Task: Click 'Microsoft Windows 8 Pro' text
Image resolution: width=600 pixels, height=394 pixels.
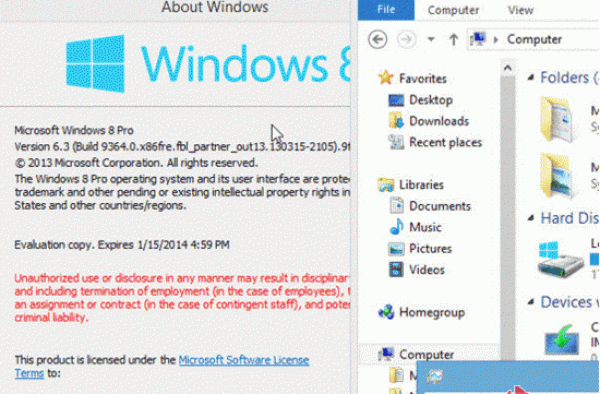Action: tap(74, 130)
